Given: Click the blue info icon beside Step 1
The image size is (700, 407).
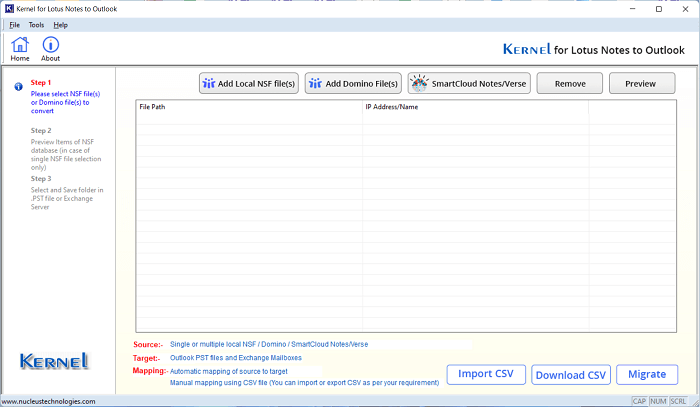Looking at the screenshot, I should 18,87.
